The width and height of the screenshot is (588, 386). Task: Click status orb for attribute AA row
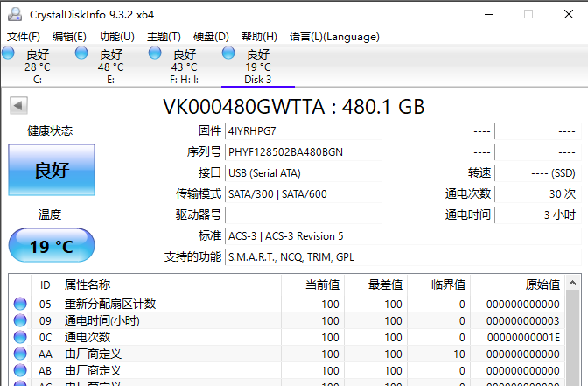(20, 354)
